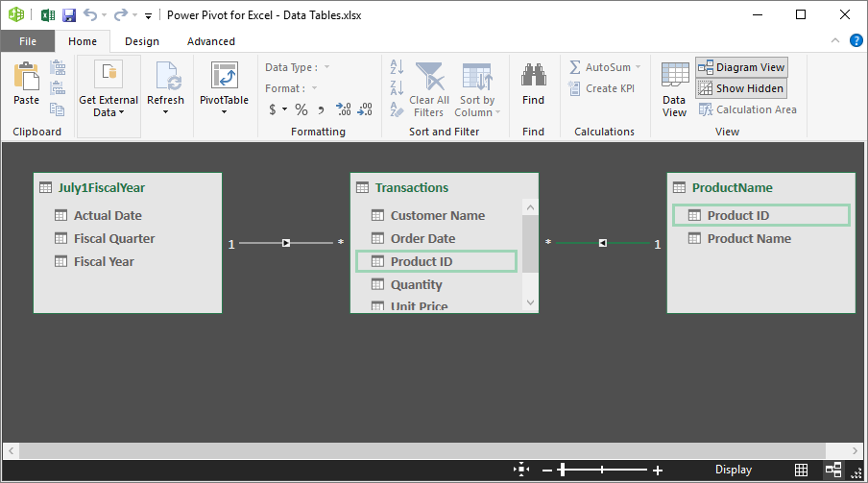868x483 pixels.
Task: Switch to Excel workbook icon
Action: click(x=48, y=15)
